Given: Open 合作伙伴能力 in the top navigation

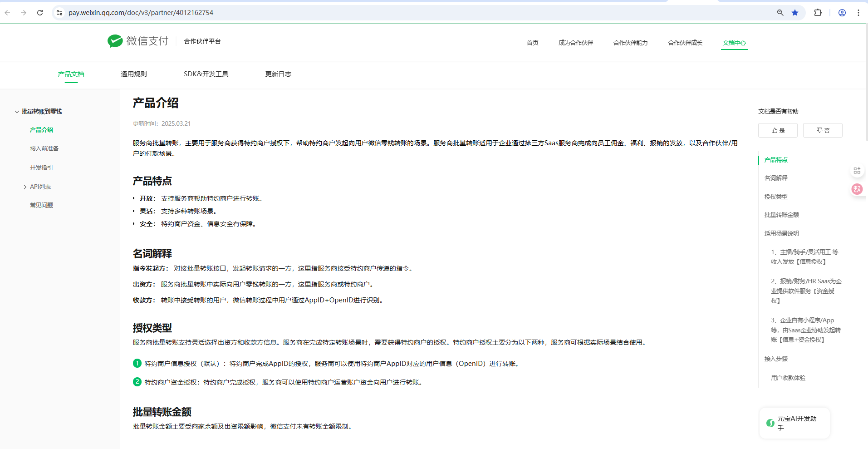Looking at the screenshot, I should pyautogui.click(x=631, y=43).
